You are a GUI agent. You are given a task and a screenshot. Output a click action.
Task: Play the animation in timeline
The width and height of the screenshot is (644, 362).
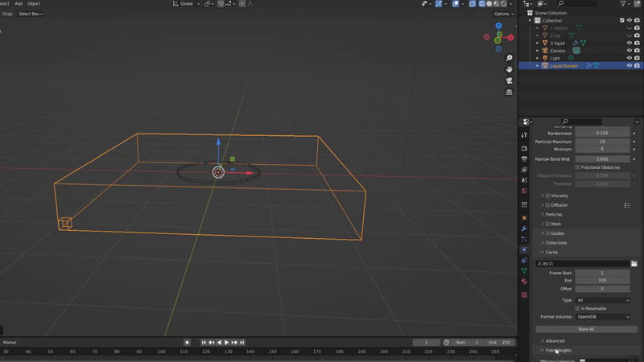[226, 343]
